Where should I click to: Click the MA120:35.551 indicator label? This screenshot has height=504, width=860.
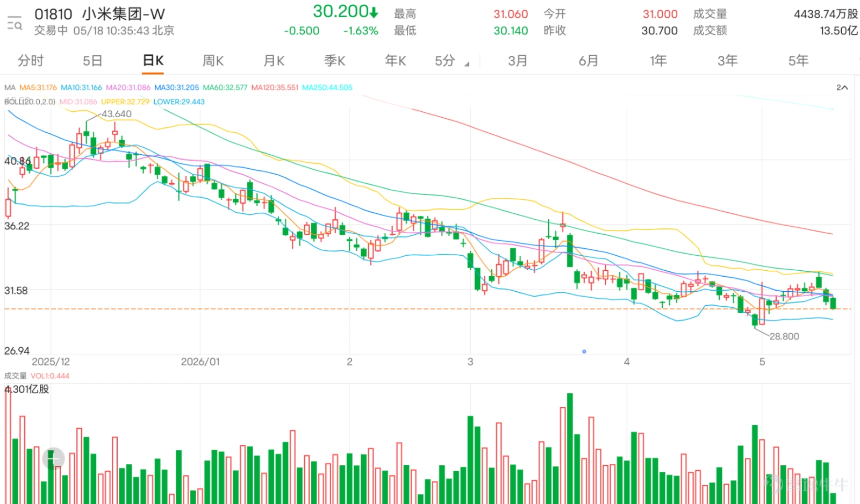point(275,87)
